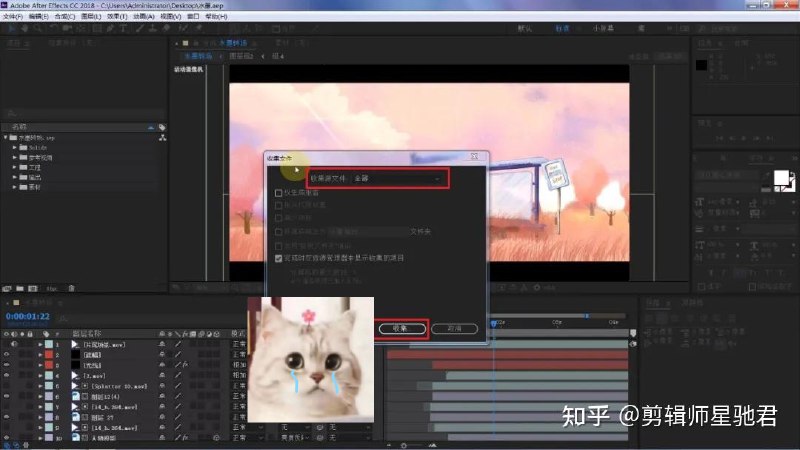Open the 效果(T) menu
This screenshot has height=450, width=800.
coord(117,16)
